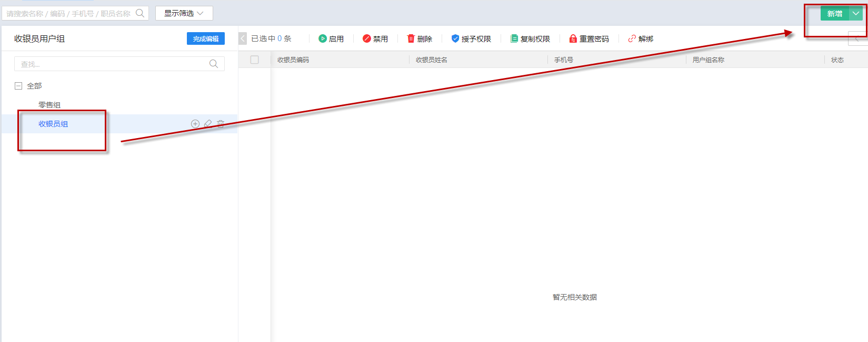Collapse the 全部 tree node
This screenshot has height=342, width=868.
tap(18, 86)
